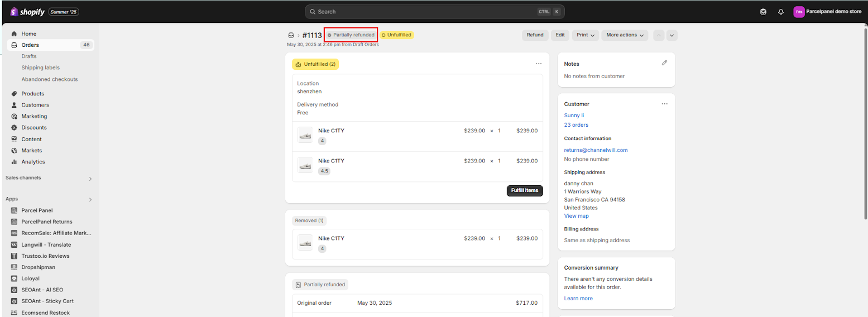Go to previous order with up arrow
Screen dimensions: 868x317
tap(659, 35)
